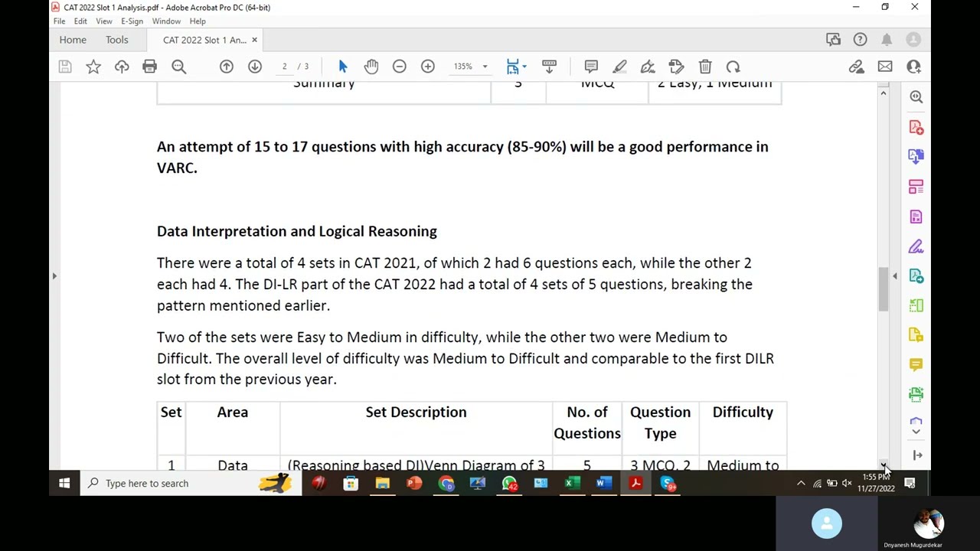Open Word from the taskbar
The height and width of the screenshot is (551, 980).
[603, 483]
